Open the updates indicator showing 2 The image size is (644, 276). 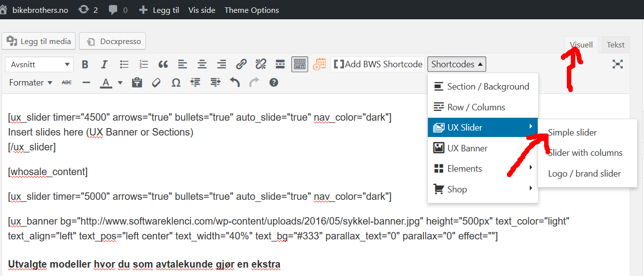coord(89,10)
